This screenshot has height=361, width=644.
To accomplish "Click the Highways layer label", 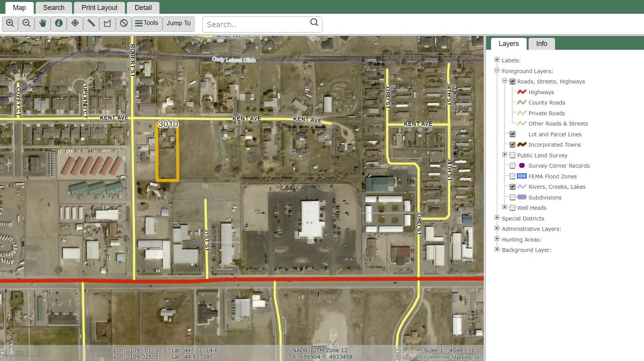I will (x=541, y=92).
